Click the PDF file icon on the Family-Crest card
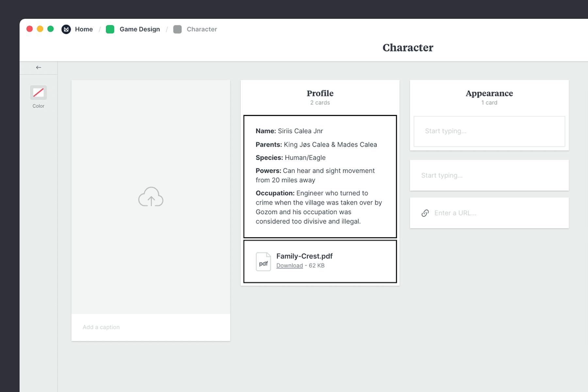The image size is (588, 392). click(263, 261)
